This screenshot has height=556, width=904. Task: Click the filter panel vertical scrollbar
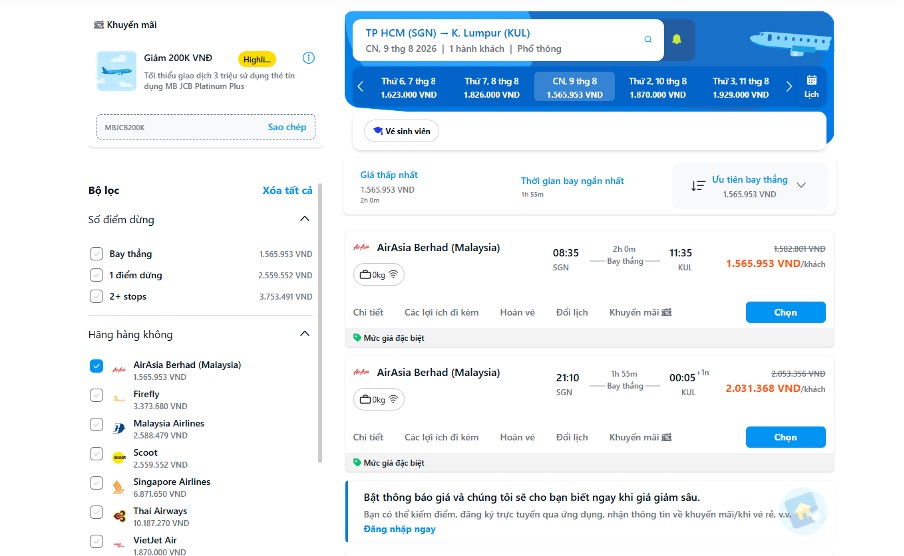coord(319,323)
